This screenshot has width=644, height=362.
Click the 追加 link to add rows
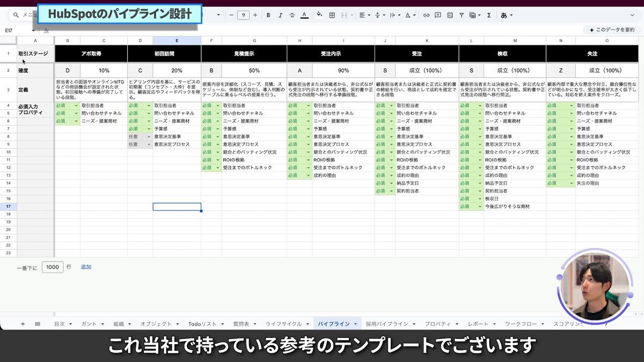[86, 267]
